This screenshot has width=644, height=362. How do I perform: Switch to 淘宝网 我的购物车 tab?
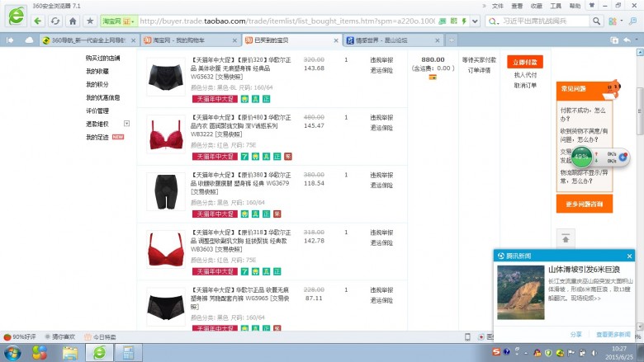[187, 40]
